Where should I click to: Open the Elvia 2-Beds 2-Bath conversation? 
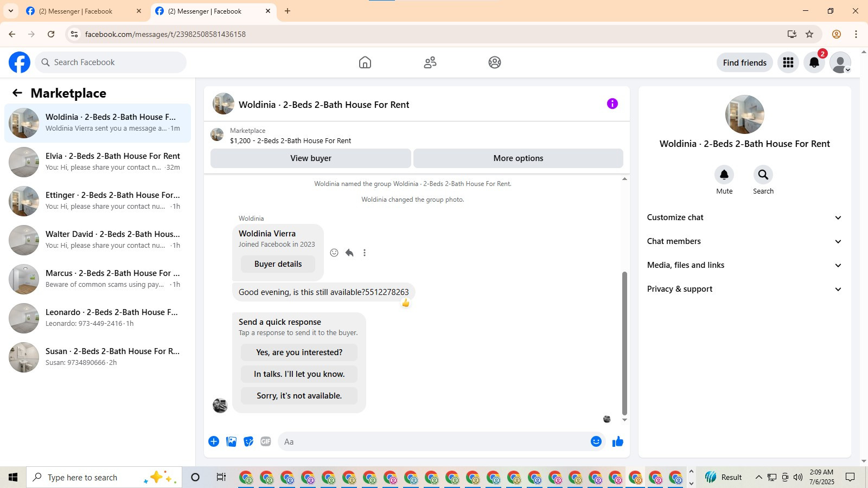[x=98, y=162]
